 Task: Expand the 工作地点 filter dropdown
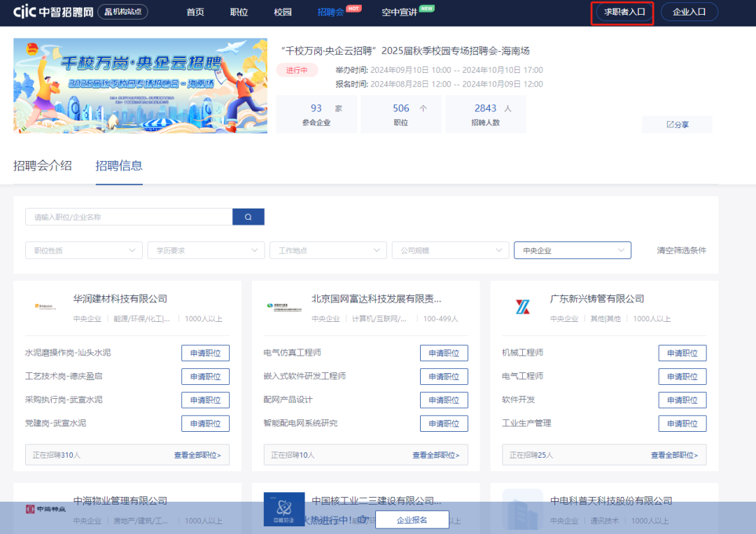pos(328,250)
